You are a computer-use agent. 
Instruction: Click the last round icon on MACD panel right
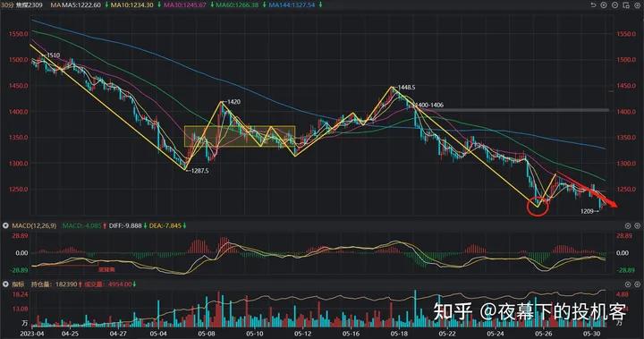pyautogui.click(x=637, y=225)
